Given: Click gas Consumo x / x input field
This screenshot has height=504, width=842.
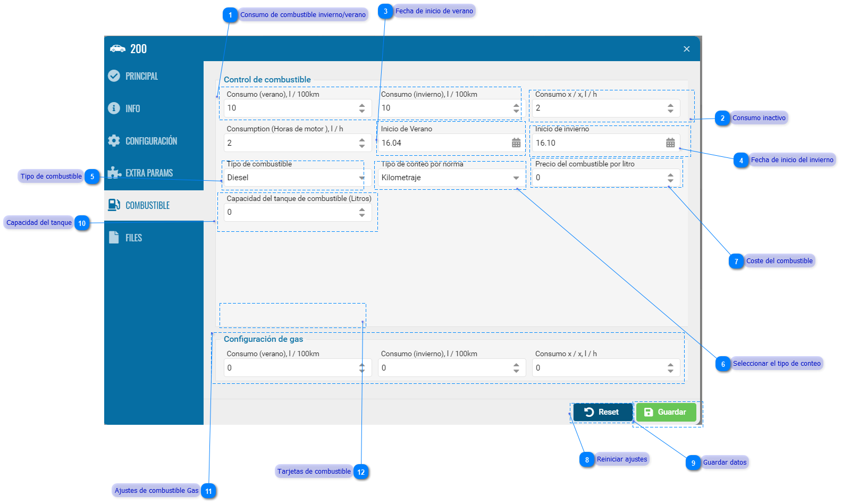Looking at the screenshot, I should [606, 368].
